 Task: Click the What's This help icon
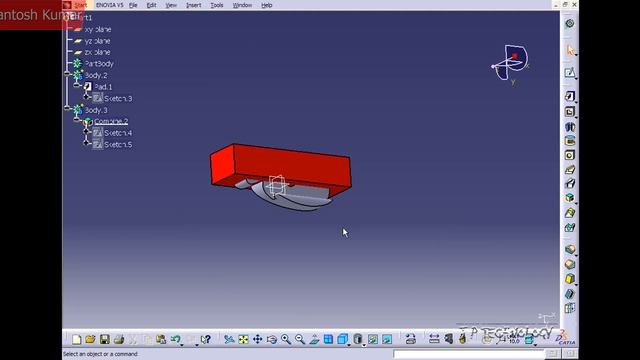(x=206, y=339)
